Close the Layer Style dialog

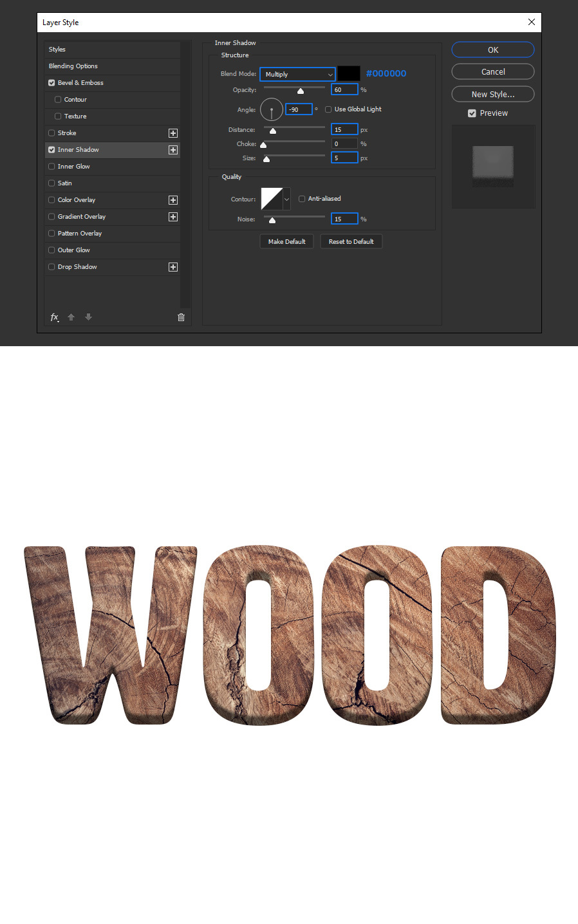(x=532, y=22)
